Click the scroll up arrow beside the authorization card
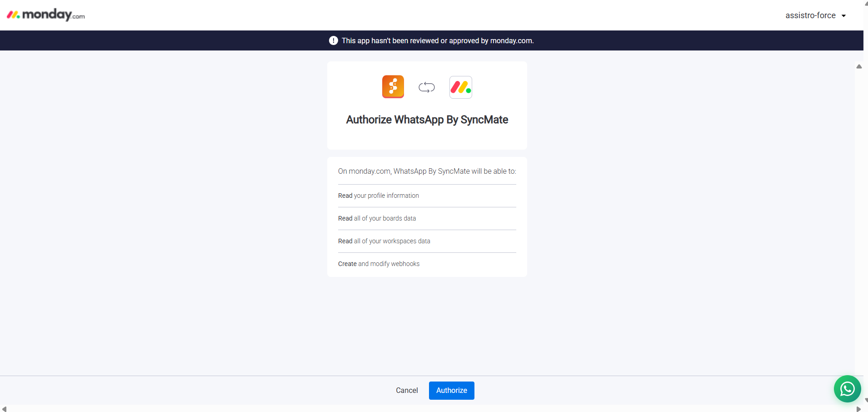Viewport: 868px width, 412px height. [x=859, y=67]
